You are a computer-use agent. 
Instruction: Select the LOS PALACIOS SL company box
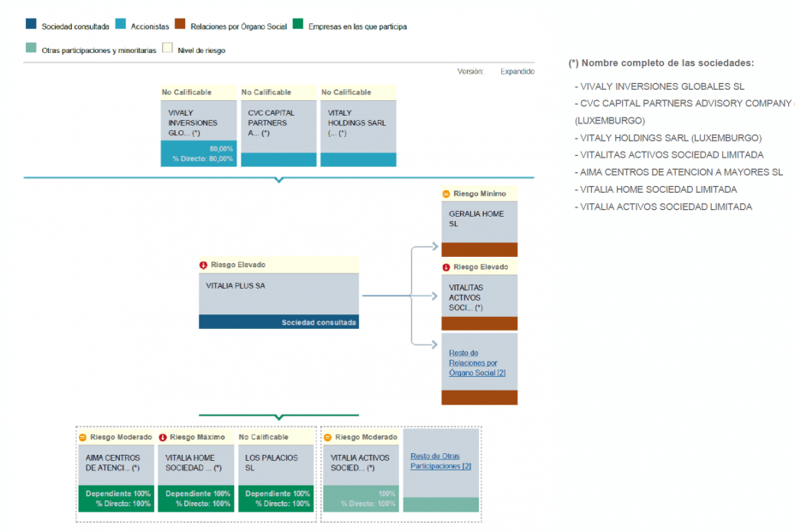[278, 463]
